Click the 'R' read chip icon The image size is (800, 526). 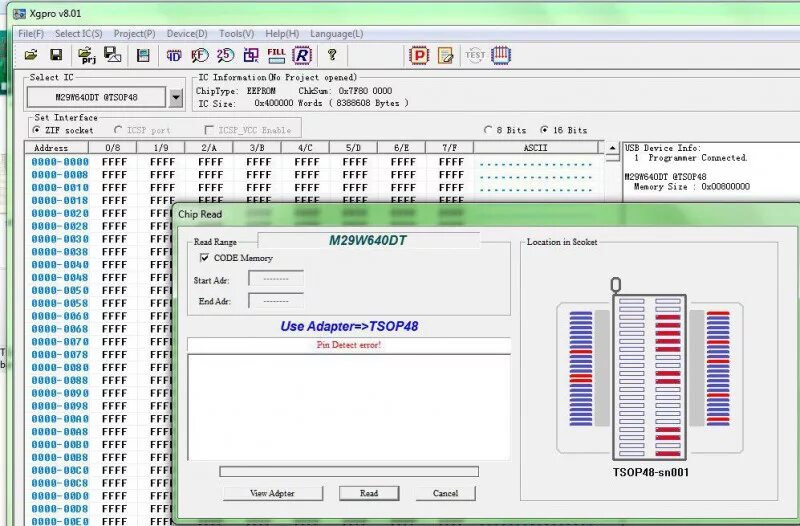click(x=302, y=55)
